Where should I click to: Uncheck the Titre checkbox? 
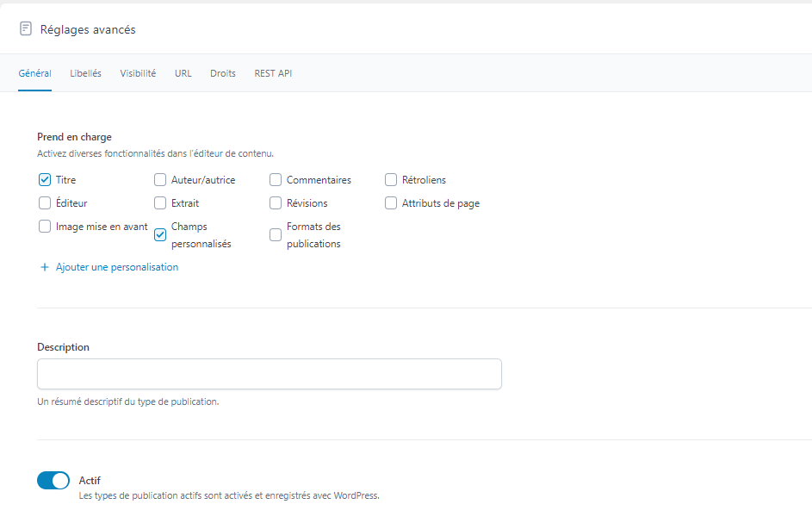pos(45,180)
